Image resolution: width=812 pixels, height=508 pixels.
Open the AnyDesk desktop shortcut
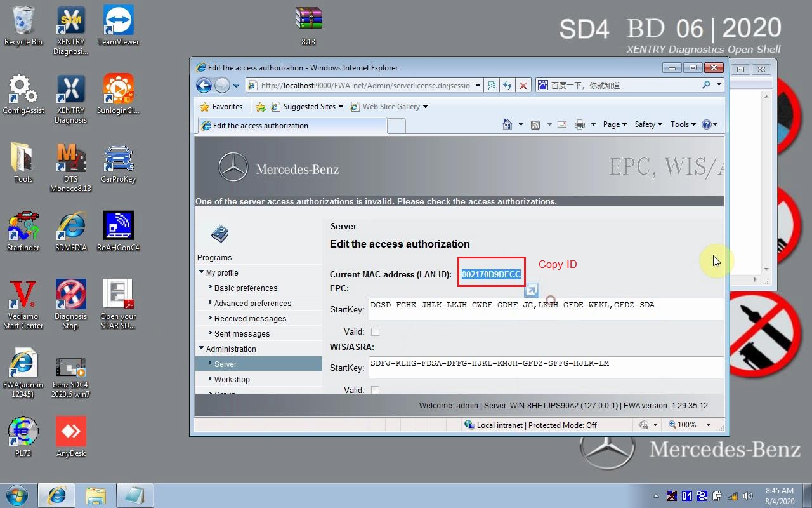coord(70,438)
